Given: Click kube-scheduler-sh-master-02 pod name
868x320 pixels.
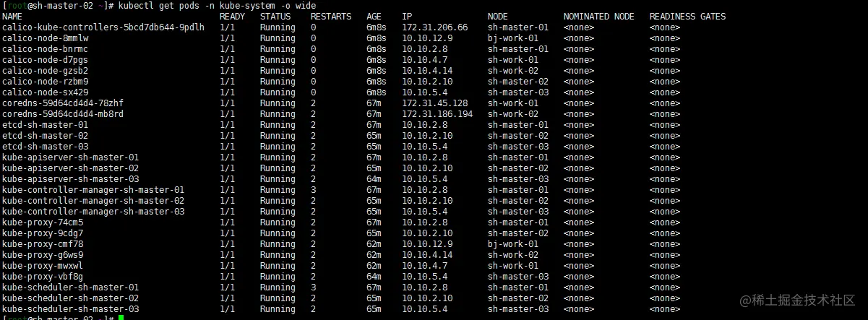Looking at the screenshot, I should (71, 298).
